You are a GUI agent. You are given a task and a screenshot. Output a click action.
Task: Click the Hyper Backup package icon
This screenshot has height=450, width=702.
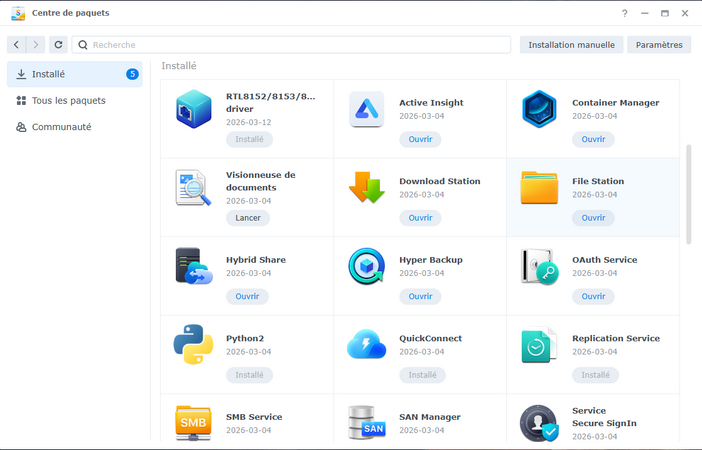tap(366, 266)
